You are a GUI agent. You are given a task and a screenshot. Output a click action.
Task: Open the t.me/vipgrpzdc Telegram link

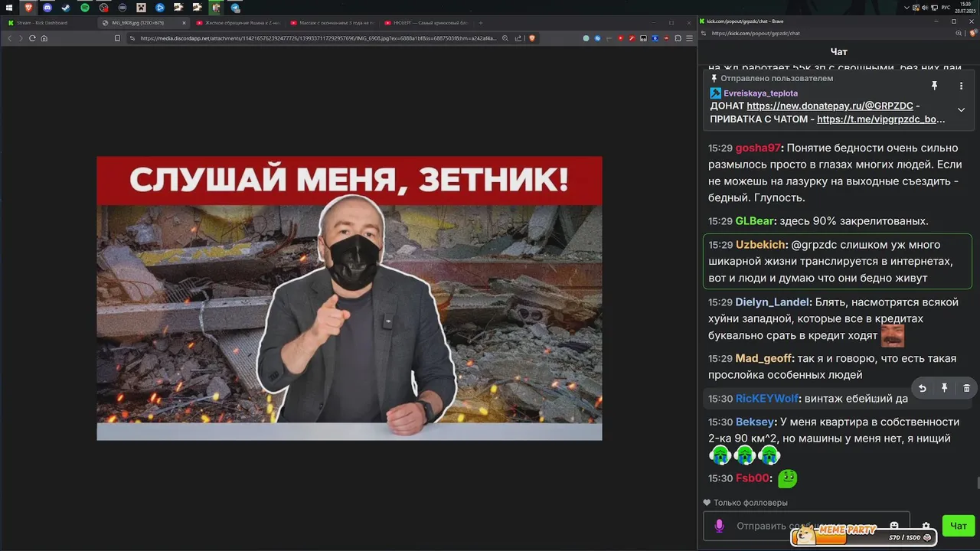tap(881, 119)
